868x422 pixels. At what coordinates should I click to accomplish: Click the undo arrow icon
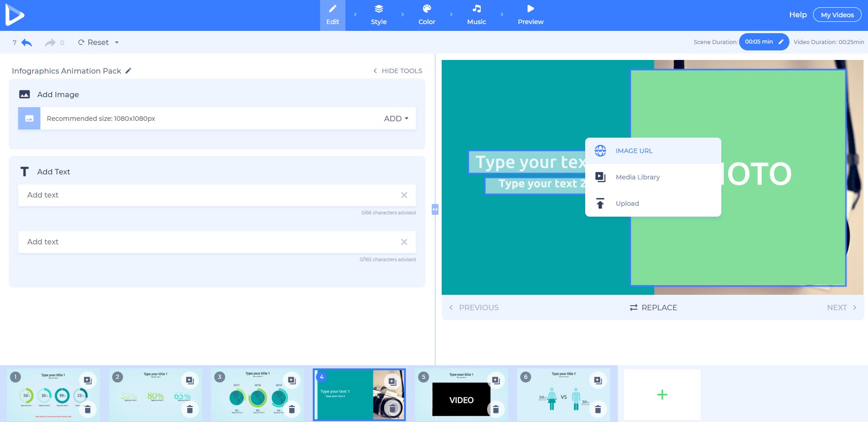[27, 43]
